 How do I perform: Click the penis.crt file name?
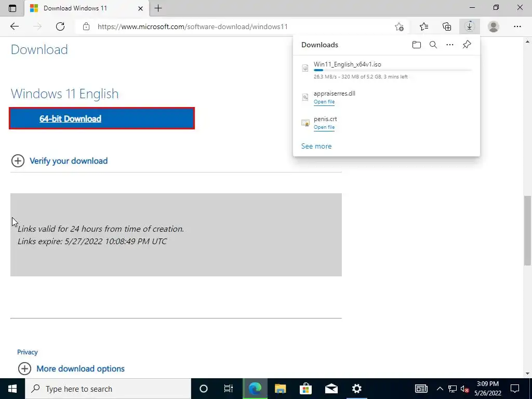click(325, 119)
